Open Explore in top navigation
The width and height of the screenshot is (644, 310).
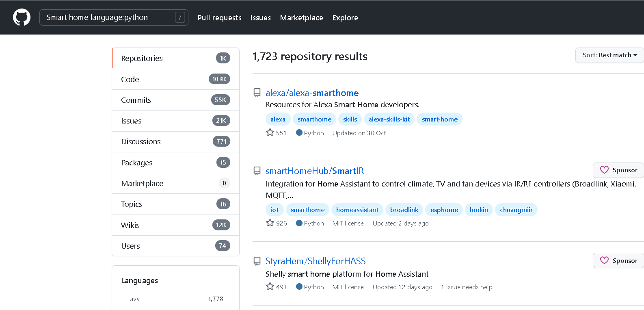(x=345, y=17)
